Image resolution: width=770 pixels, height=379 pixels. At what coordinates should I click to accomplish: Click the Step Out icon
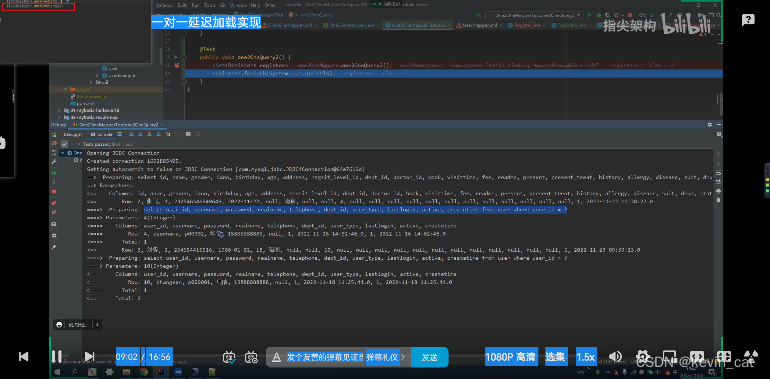click(159, 134)
